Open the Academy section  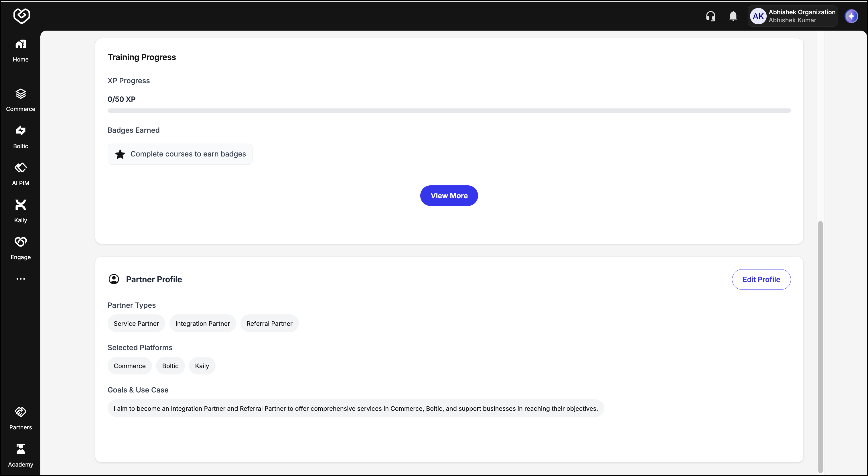point(21,455)
